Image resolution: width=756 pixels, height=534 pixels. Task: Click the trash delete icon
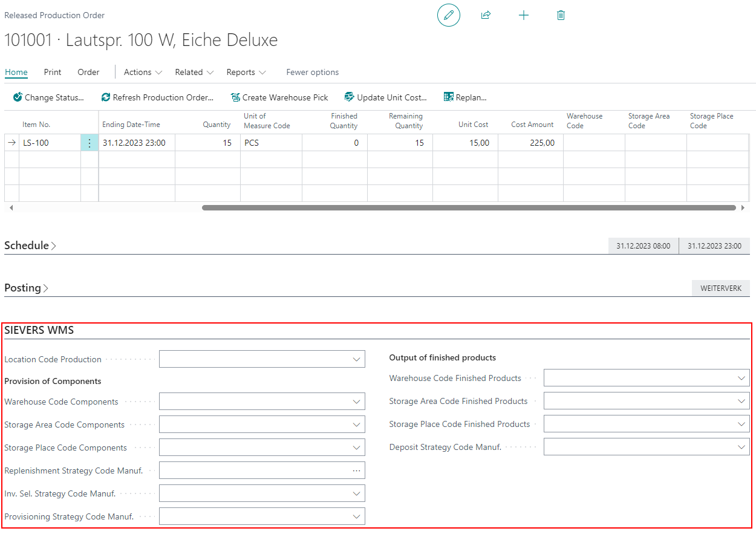click(x=561, y=15)
